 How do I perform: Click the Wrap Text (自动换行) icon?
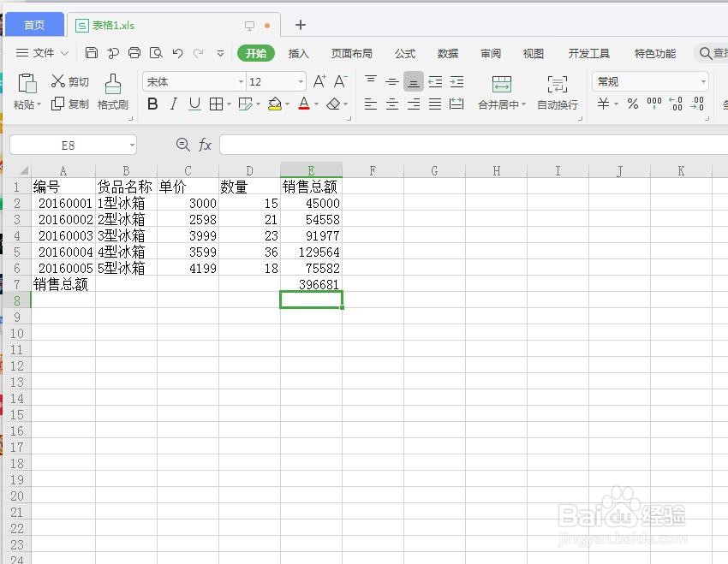558,92
